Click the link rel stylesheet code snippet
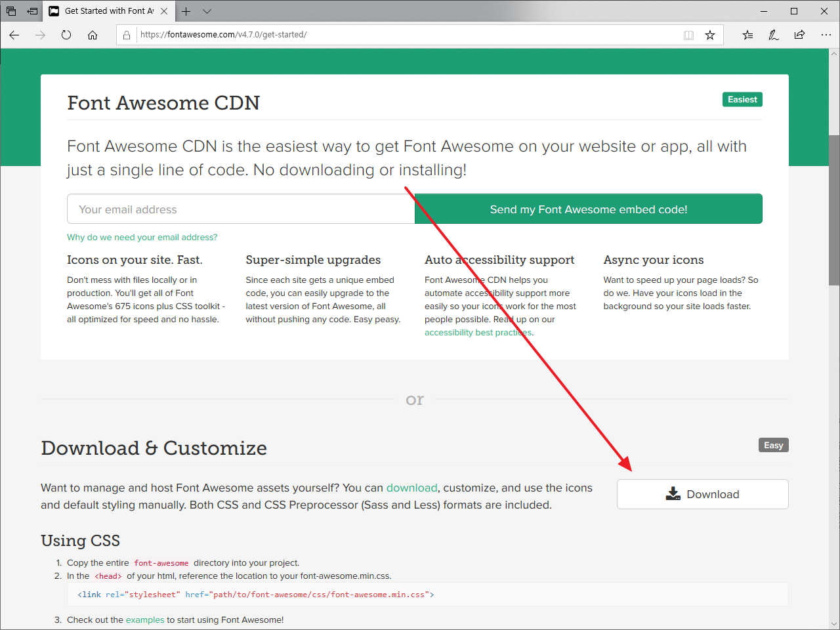840x630 pixels. tap(255, 595)
